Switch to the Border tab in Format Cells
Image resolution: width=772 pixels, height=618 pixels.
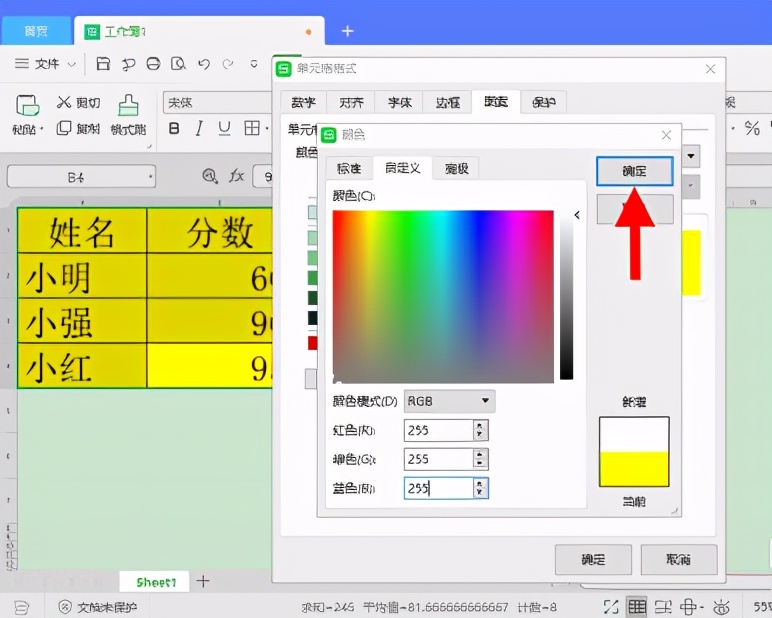pos(448,102)
